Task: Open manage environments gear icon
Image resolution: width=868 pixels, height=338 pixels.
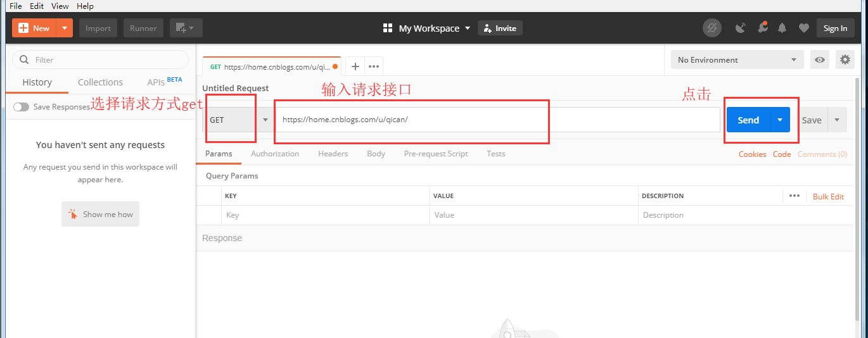Action: 845,59
